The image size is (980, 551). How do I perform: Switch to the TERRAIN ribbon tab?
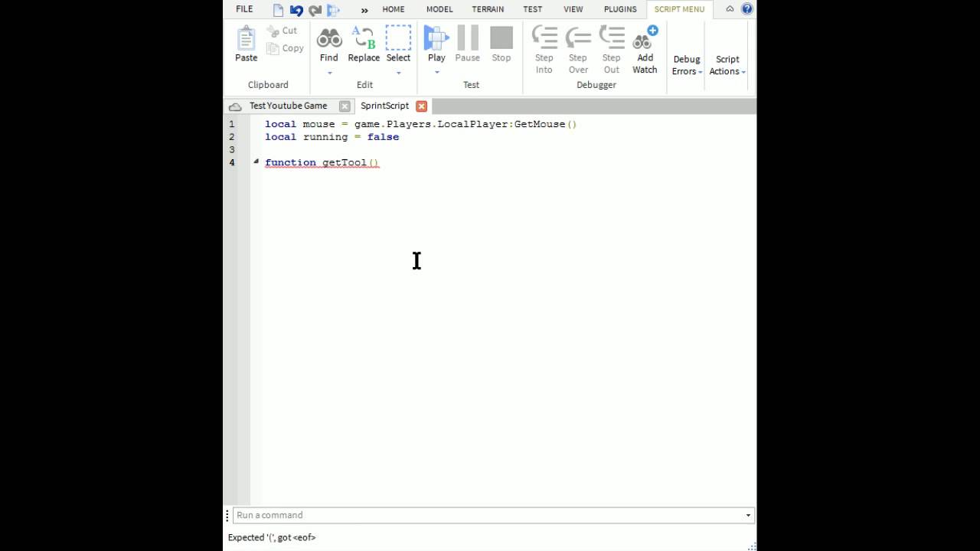pyautogui.click(x=488, y=9)
